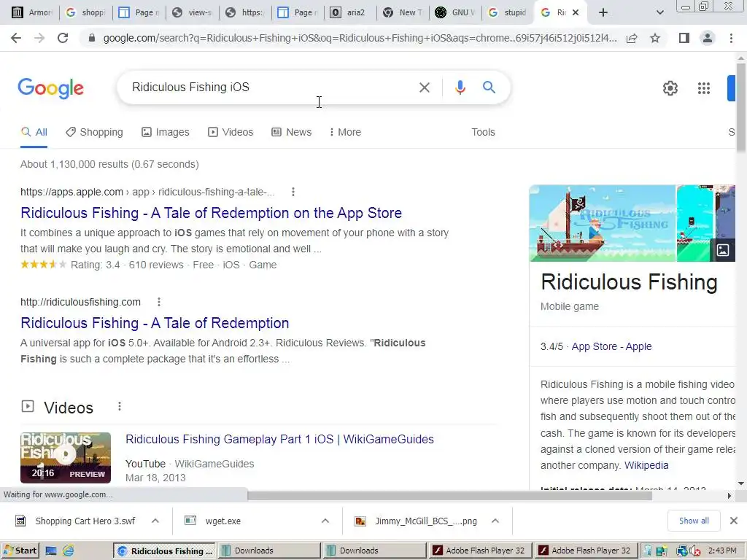
Task: Expand the More search categories
Action: point(345,132)
